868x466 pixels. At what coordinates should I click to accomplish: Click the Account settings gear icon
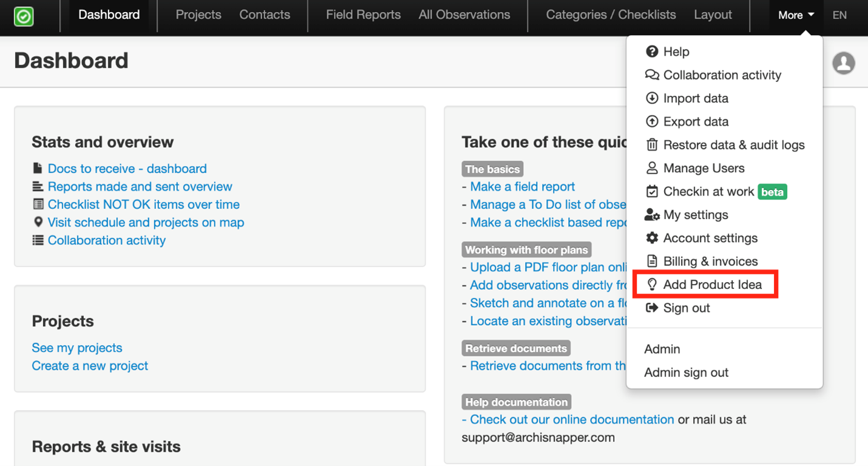pos(652,238)
